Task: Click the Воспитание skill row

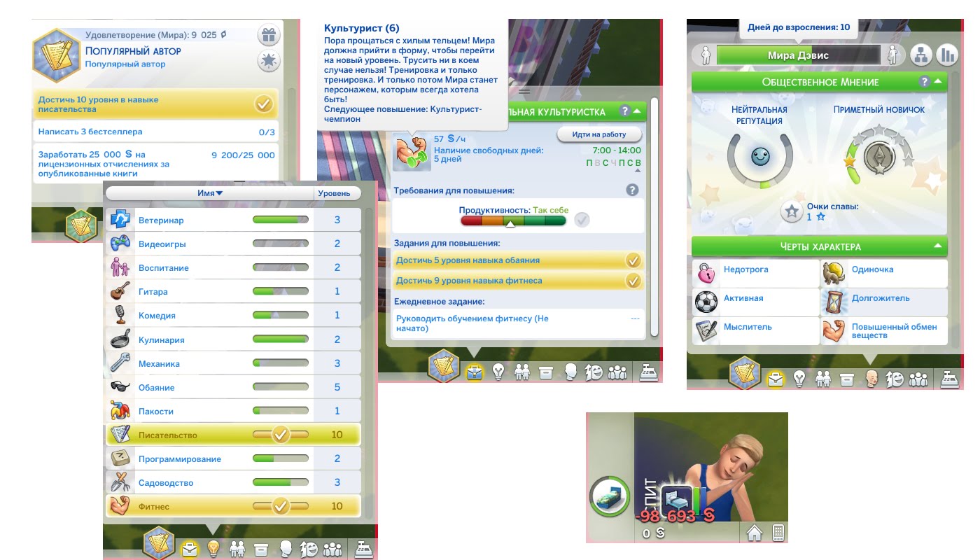Action: (x=233, y=267)
